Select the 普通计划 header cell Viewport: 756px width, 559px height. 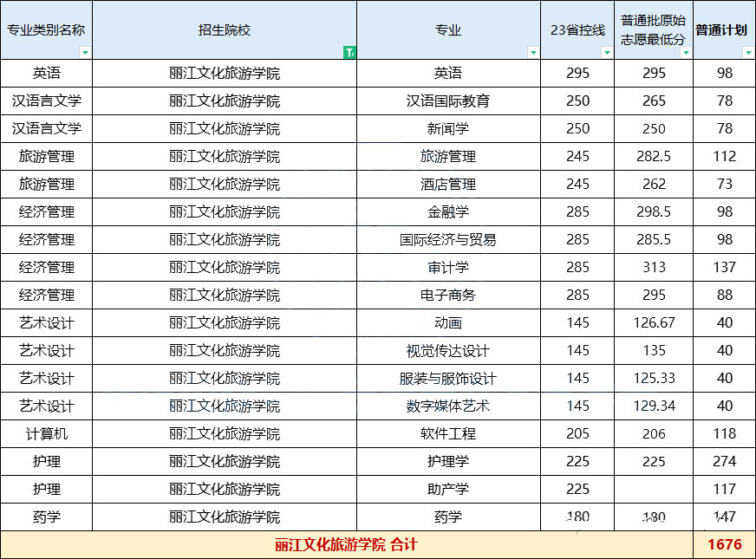[x=724, y=29]
